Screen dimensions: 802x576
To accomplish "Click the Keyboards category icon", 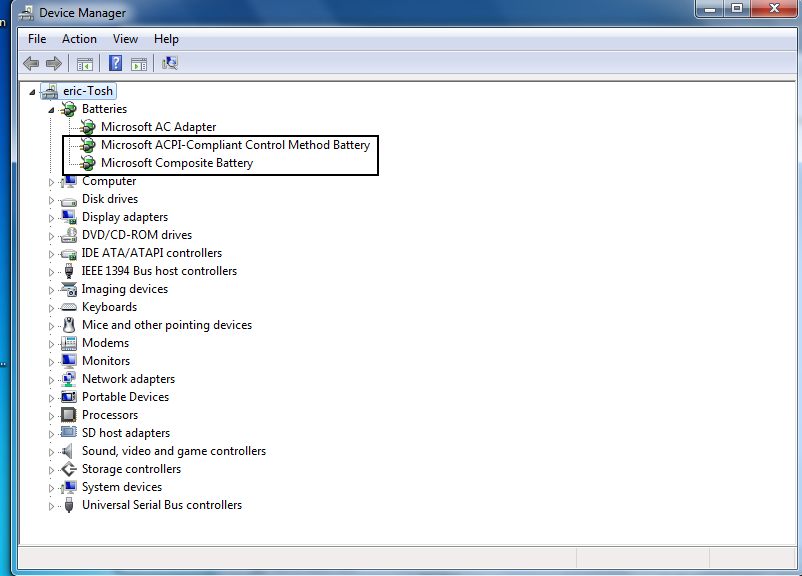I will point(69,307).
